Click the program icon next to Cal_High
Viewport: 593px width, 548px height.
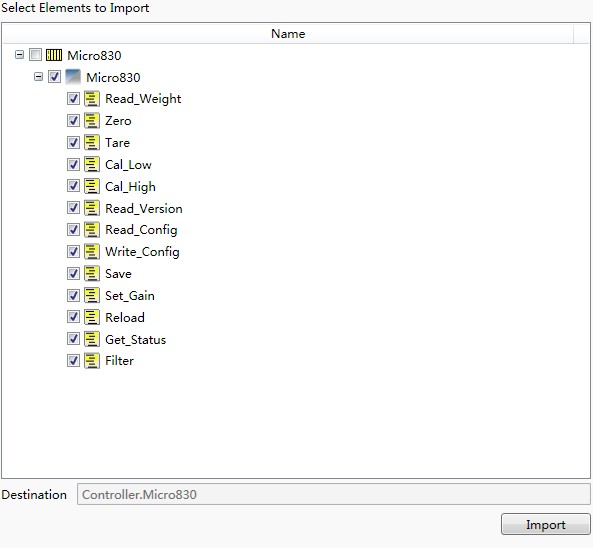[x=92, y=186]
